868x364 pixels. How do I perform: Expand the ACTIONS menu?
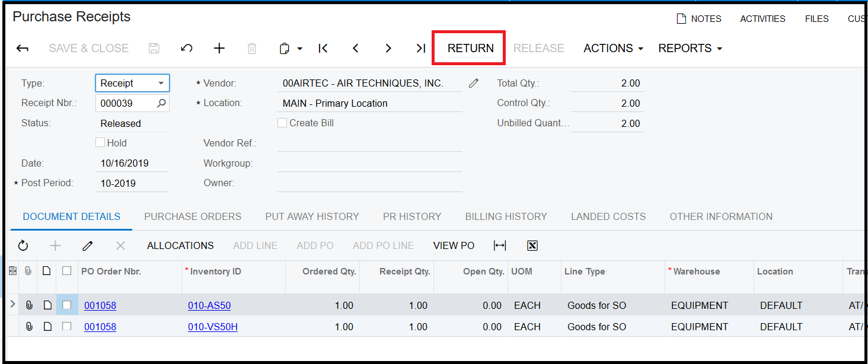click(612, 48)
